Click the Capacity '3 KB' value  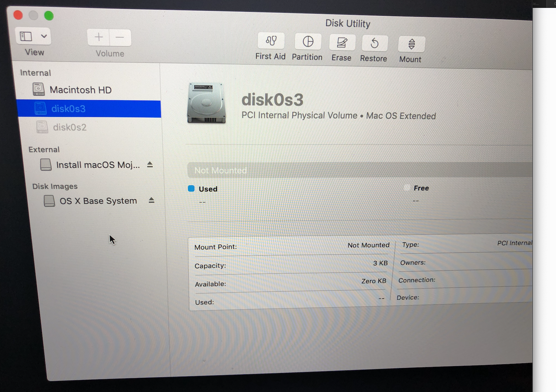click(x=380, y=263)
